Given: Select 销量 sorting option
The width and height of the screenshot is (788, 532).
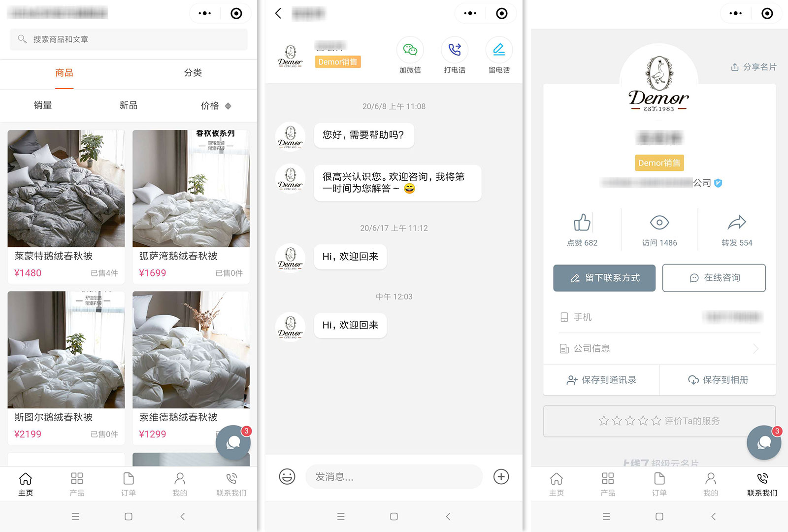Looking at the screenshot, I should coord(42,105).
